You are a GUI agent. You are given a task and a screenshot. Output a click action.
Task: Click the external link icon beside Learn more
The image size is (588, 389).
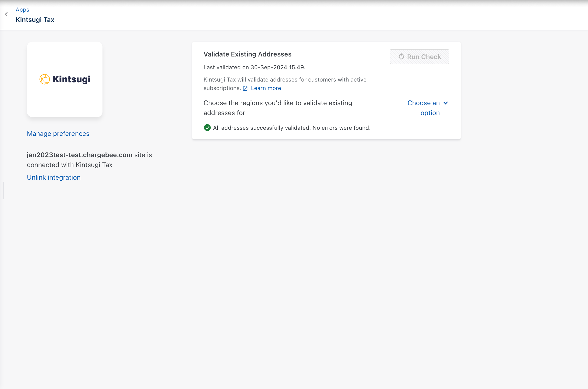tap(245, 89)
